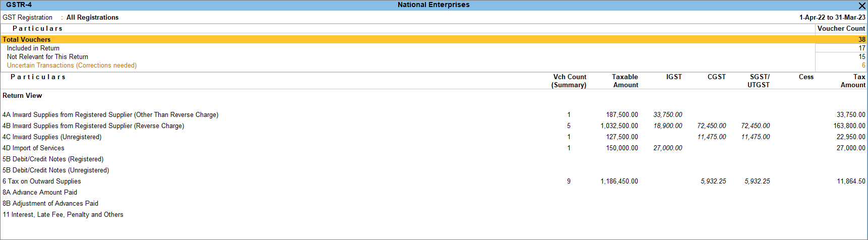Close the GSTR-4 report window

pos(862,5)
